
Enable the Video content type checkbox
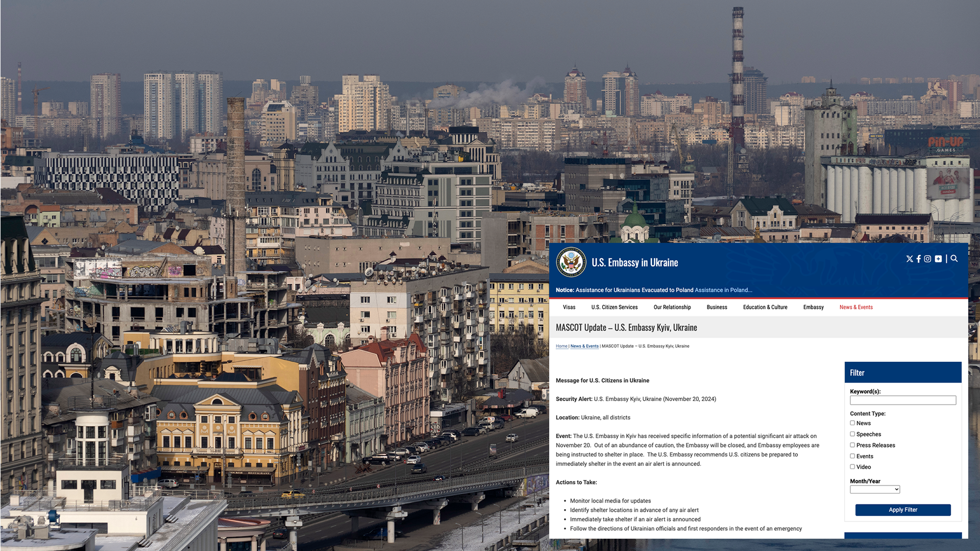[852, 467]
